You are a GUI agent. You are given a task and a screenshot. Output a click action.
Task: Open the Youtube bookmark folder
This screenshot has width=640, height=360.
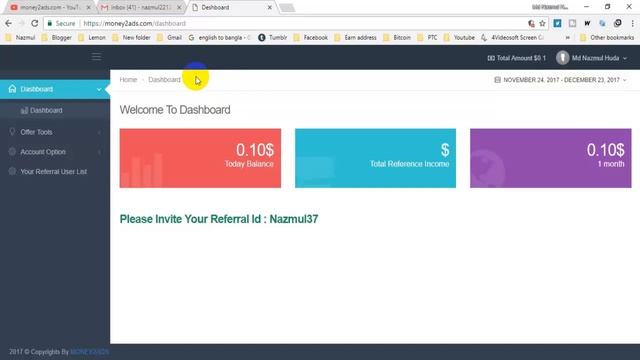(x=459, y=38)
